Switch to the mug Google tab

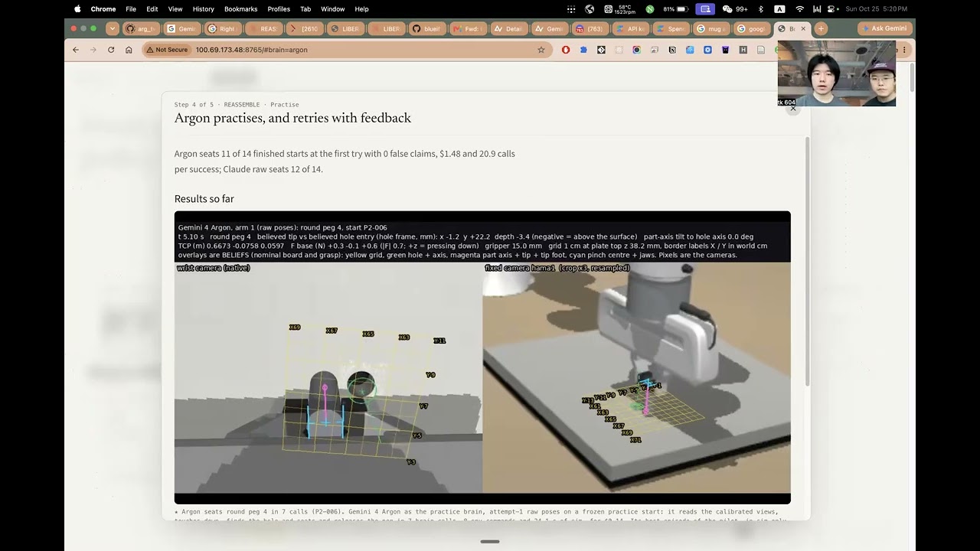(712, 29)
